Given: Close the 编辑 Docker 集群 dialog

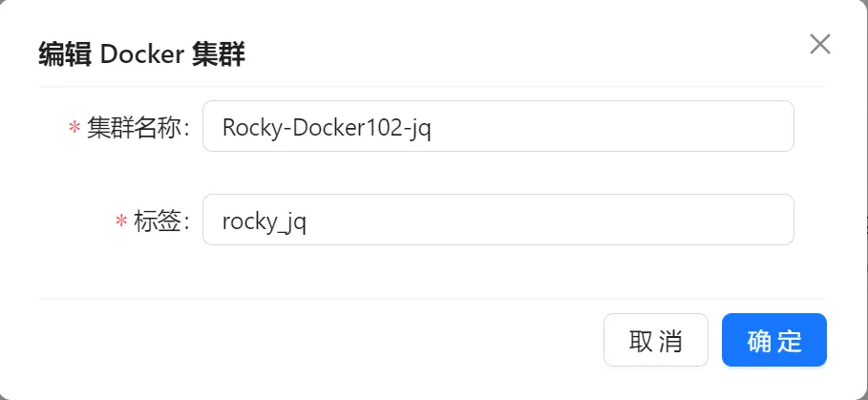Looking at the screenshot, I should tap(819, 44).
